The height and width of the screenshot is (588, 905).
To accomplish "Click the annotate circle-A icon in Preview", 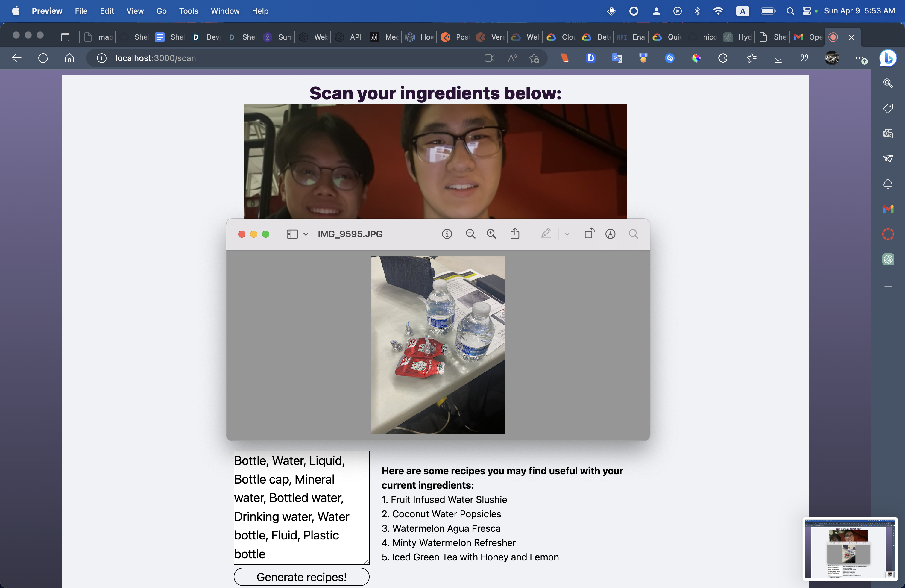I will tap(610, 234).
